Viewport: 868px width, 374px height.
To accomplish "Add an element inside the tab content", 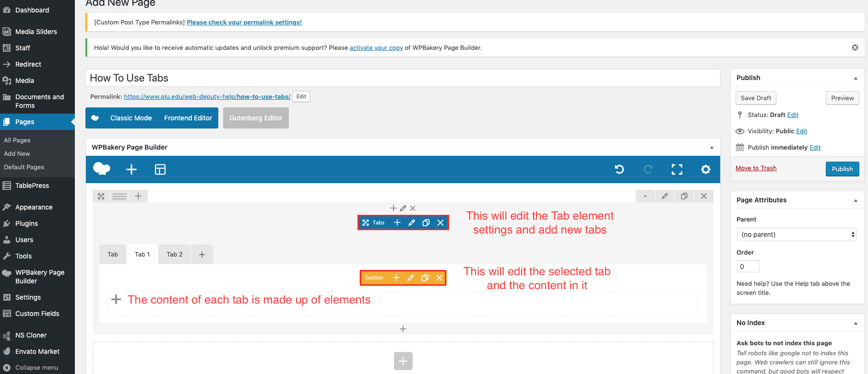I will 116,300.
